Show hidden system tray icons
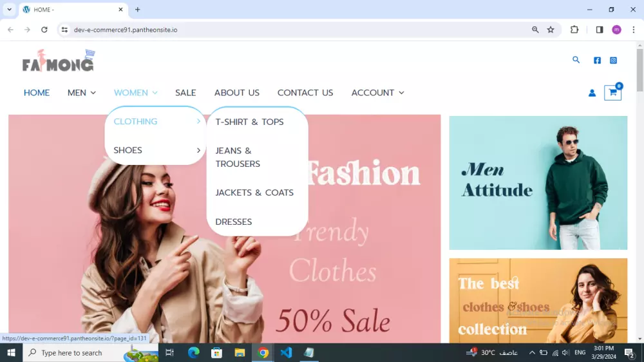 point(532,352)
